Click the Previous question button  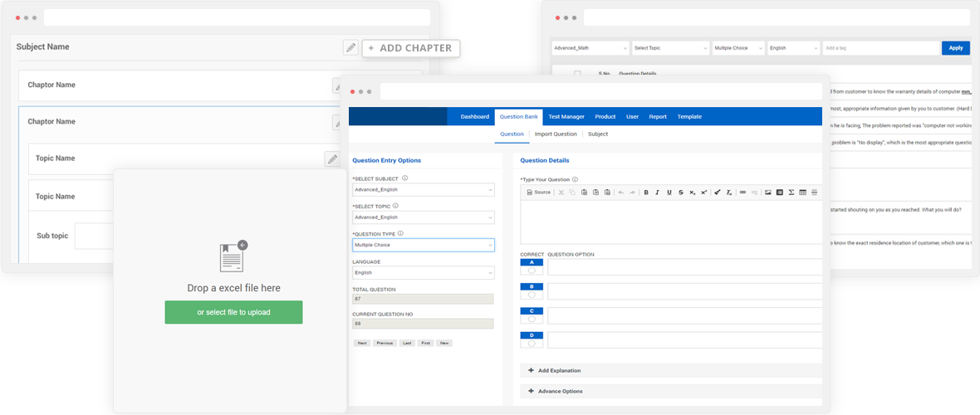[x=385, y=343]
